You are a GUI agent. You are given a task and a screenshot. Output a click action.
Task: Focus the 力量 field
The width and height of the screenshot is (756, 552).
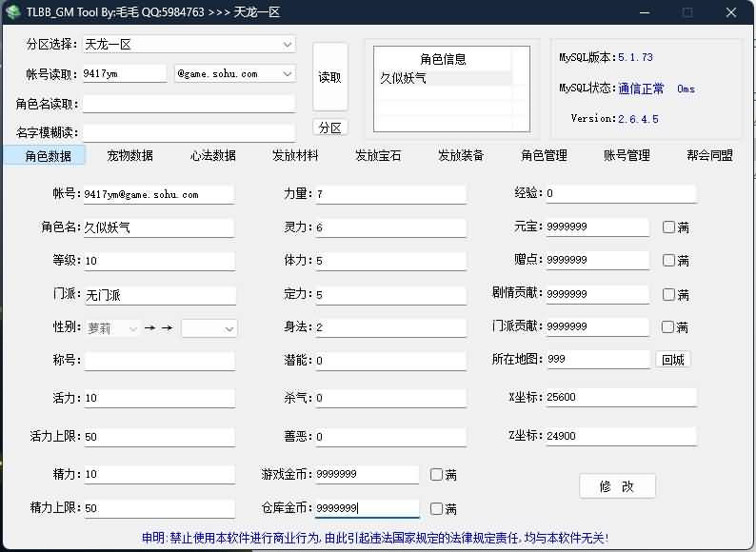coord(391,195)
